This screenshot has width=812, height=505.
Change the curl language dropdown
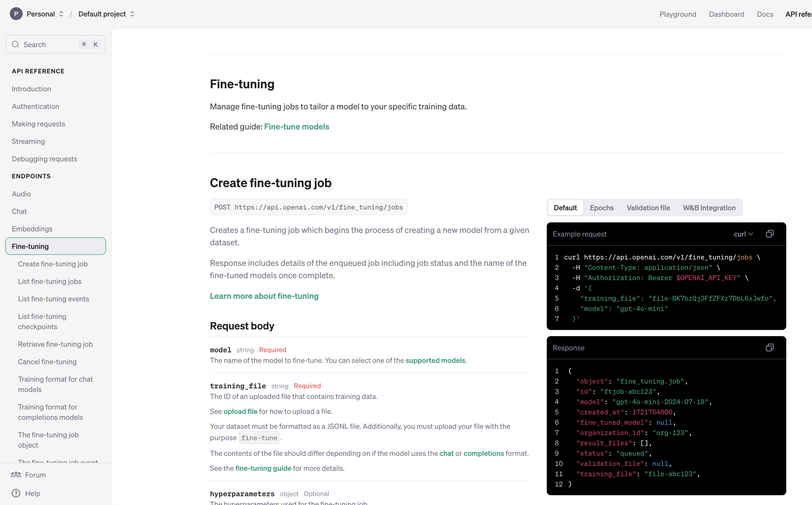[x=743, y=234]
